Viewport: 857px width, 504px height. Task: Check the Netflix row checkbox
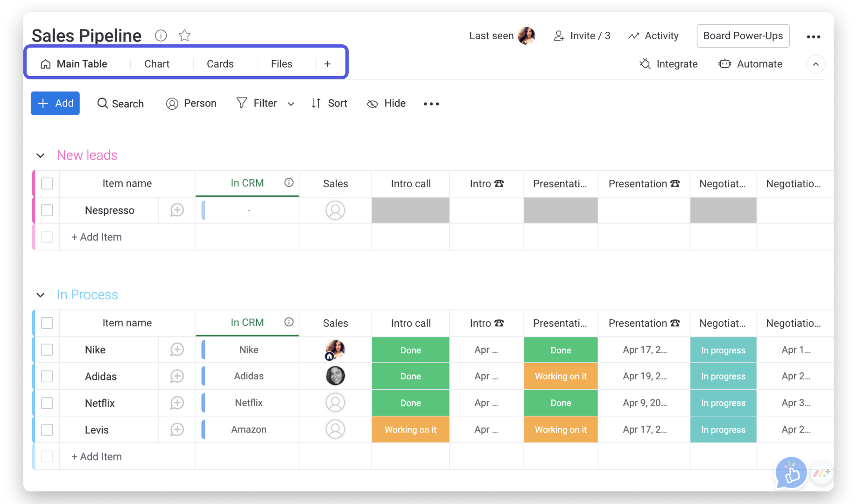point(47,403)
